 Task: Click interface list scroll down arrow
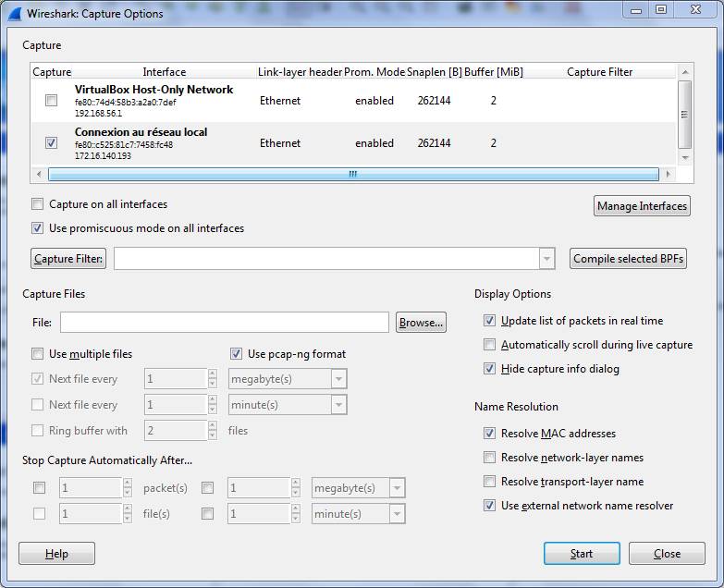tap(685, 158)
